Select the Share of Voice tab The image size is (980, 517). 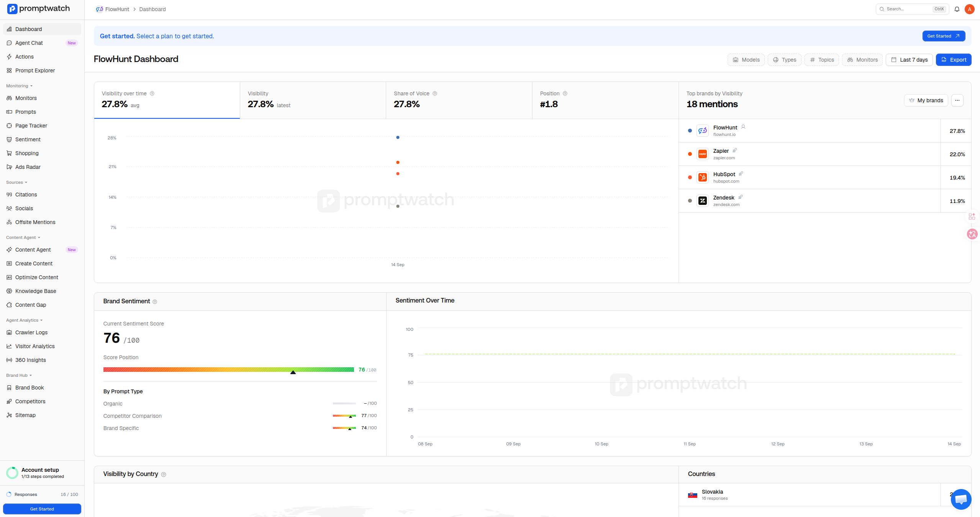[459, 100]
